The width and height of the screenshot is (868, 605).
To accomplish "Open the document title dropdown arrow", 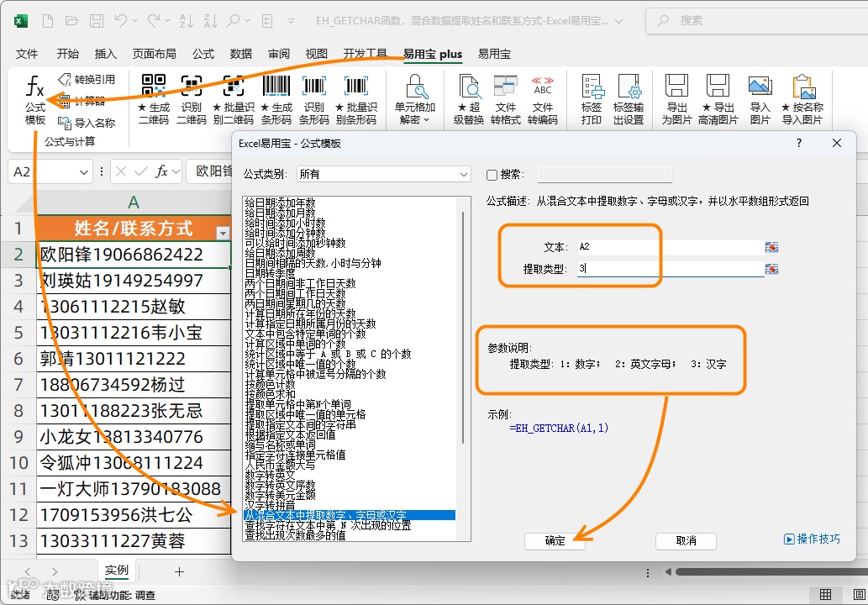I will coord(619,22).
